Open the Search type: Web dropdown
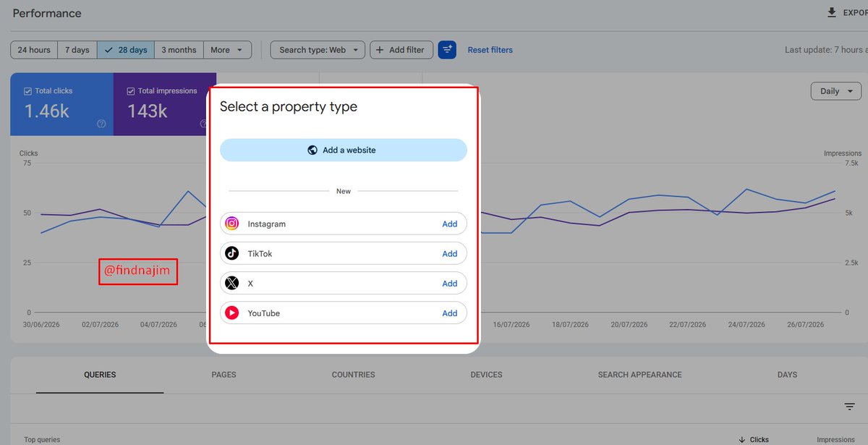This screenshot has width=868, height=445. point(318,50)
